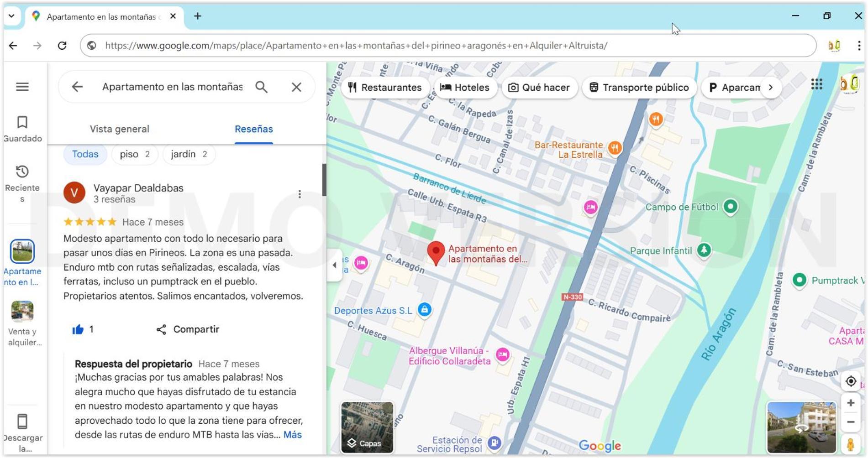
Task: Share the review via Compartir
Action: pyautogui.click(x=188, y=329)
